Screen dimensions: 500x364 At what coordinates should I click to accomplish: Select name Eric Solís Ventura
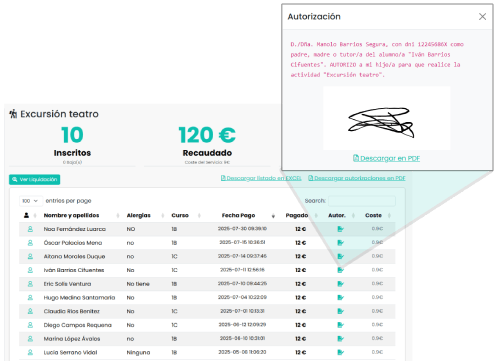tap(67, 284)
